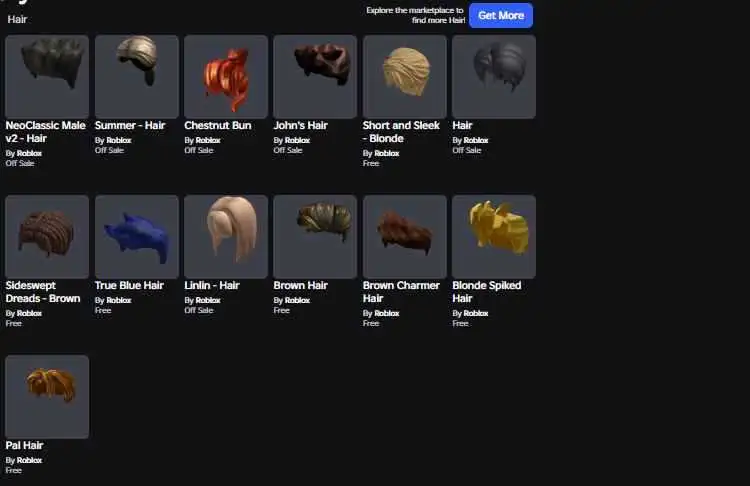
Task: Click the Get More button
Action: 501,15
